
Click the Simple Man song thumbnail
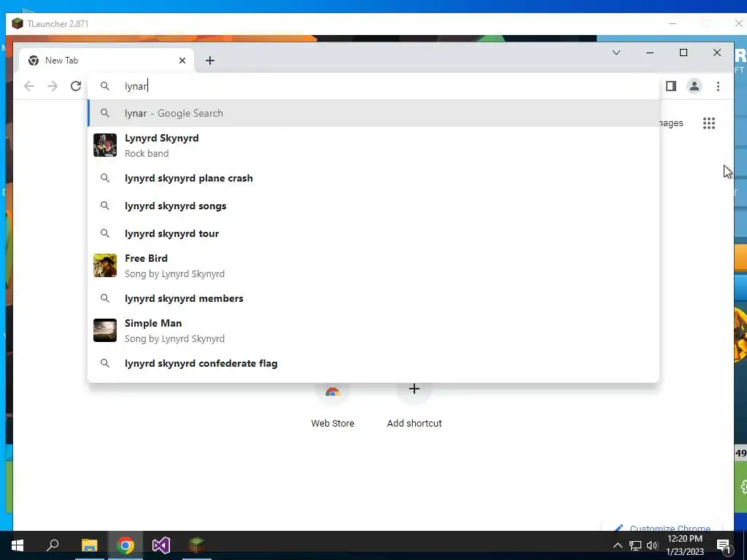pos(105,330)
